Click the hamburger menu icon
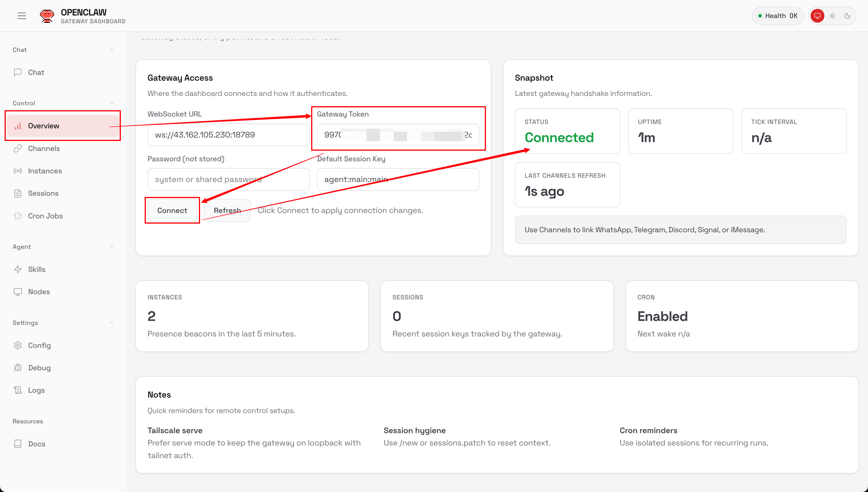 click(22, 16)
